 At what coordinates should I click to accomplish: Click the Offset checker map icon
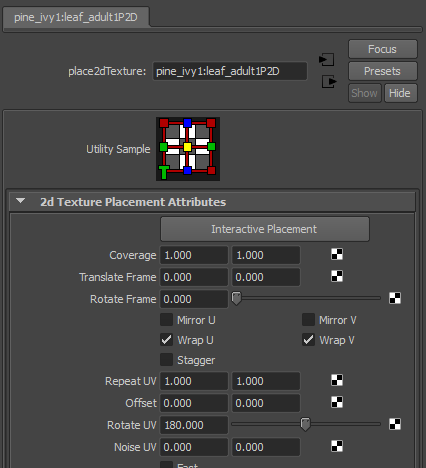tap(337, 402)
